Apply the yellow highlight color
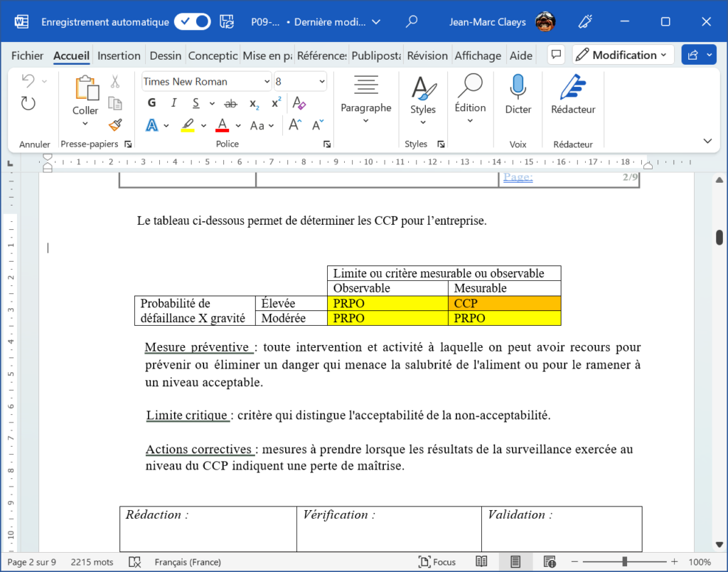728x572 pixels. [188, 125]
